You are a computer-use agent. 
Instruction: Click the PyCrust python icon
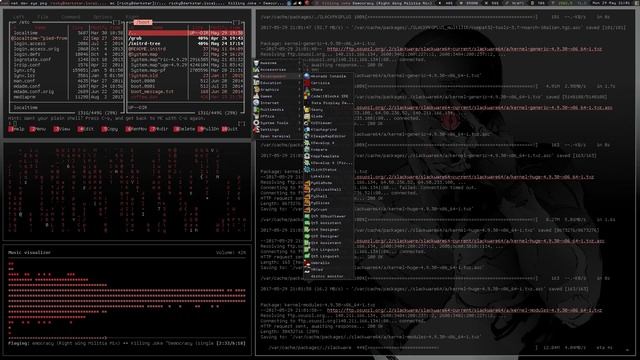(307, 209)
